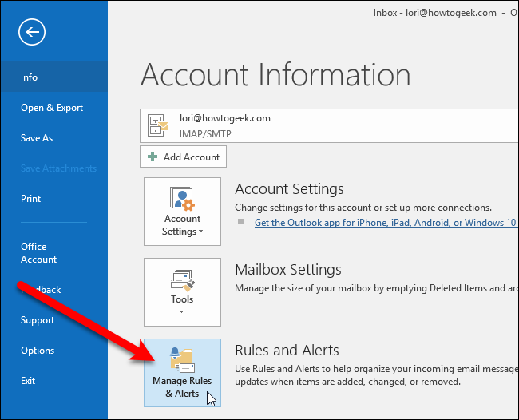Select the Info menu item
The height and width of the screenshot is (420, 519).
(30, 77)
